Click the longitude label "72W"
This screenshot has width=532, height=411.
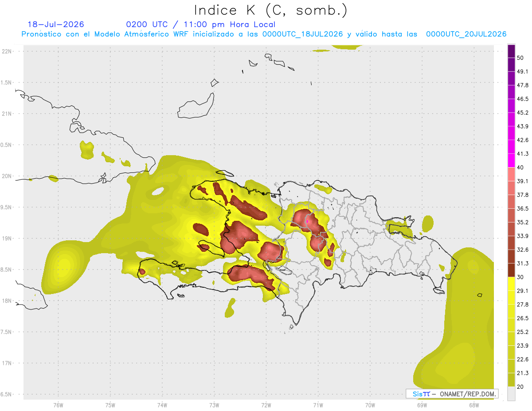266,405
